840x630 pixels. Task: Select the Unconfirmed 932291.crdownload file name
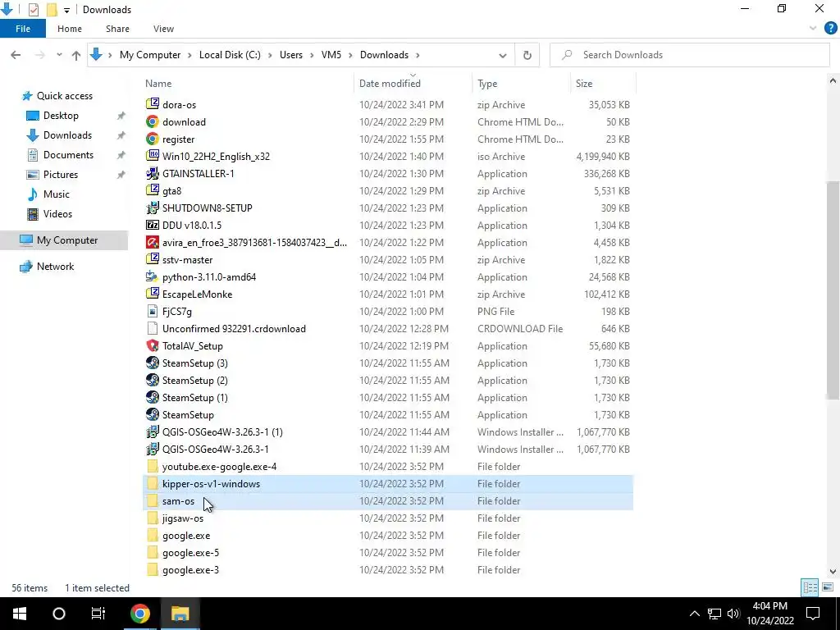(234, 328)
